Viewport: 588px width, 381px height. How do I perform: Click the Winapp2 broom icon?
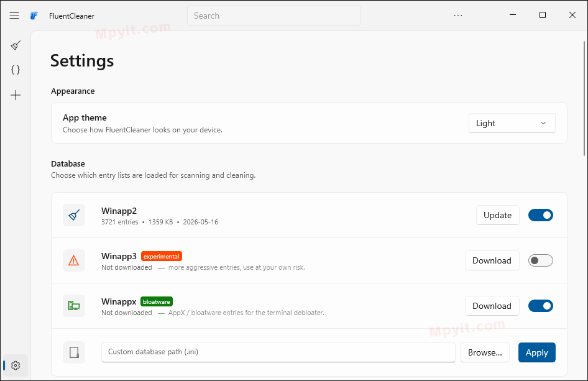point(74,215)
